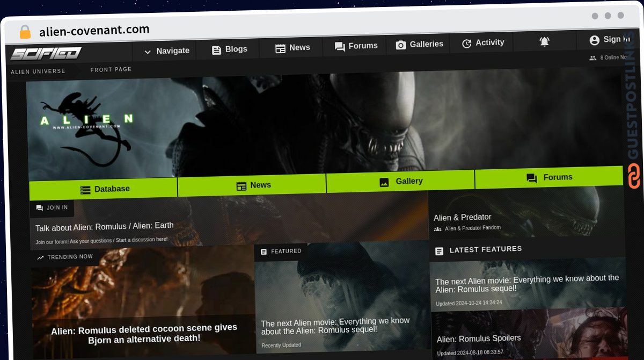644x360 pixels.
Task: Open the Scified logo home link
Action: pyautogui.click(x=46, y=54)
